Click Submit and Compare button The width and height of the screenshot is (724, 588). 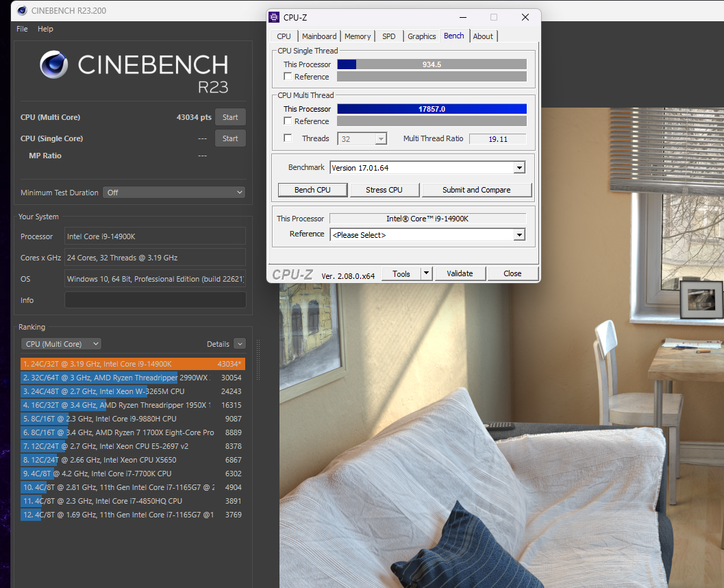[x=477, y=190]
